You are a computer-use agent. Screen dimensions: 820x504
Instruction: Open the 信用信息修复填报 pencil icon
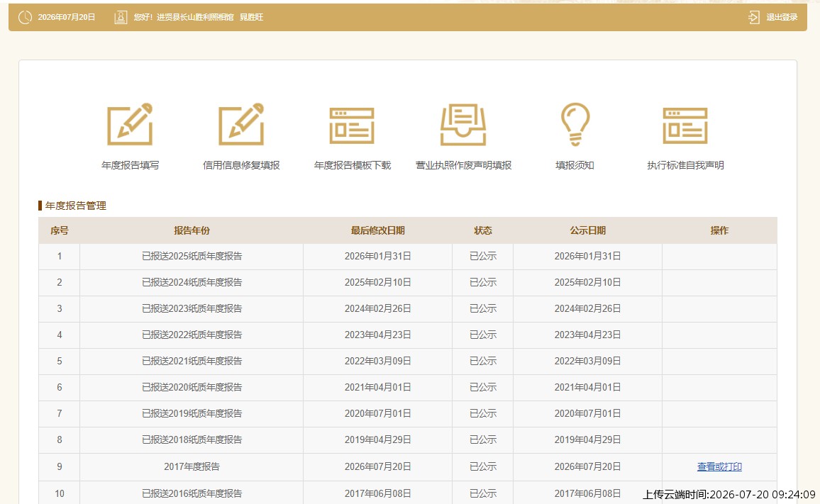point(241,124)
